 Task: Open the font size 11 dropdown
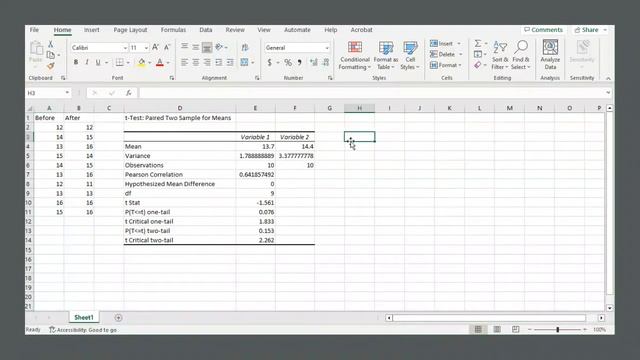pos(146,48)
